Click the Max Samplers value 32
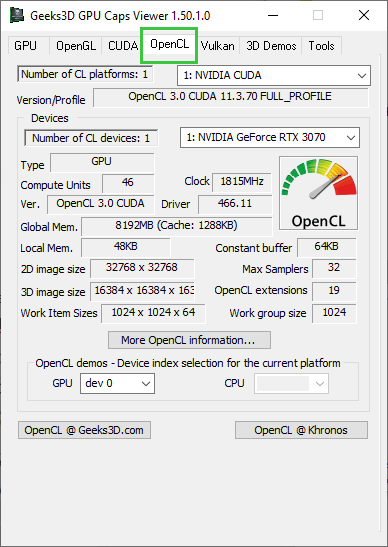388x547 pixels. coord(334,269)
